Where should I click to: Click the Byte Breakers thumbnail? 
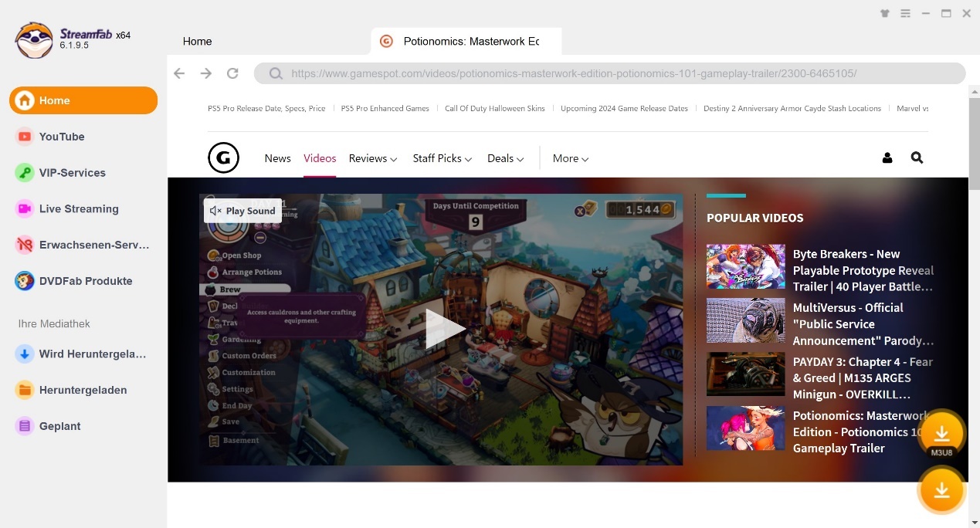[x=745, y=266]
